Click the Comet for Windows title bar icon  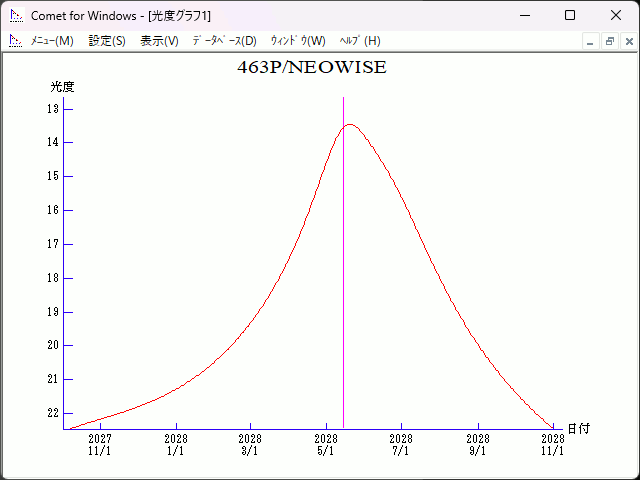[15, 15]
